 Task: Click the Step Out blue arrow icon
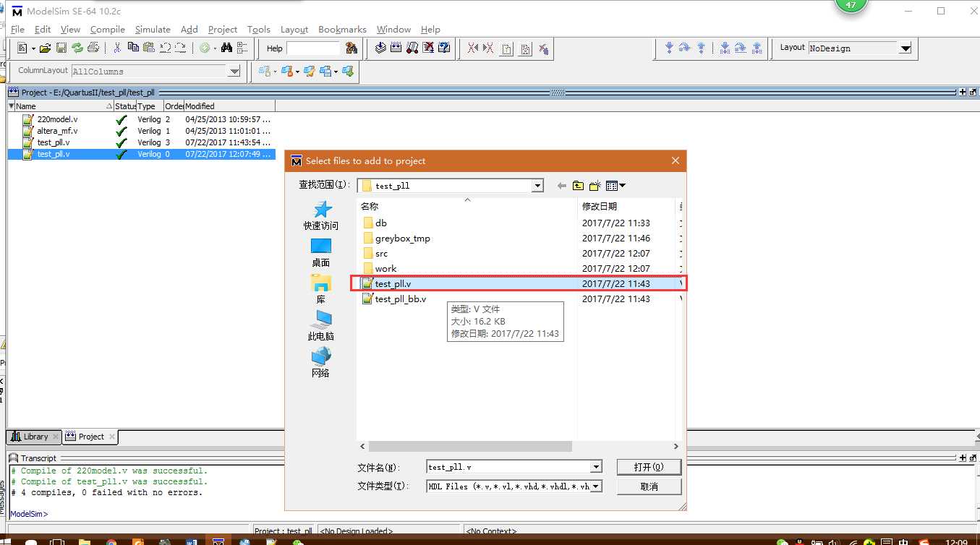tap(701, 48)
